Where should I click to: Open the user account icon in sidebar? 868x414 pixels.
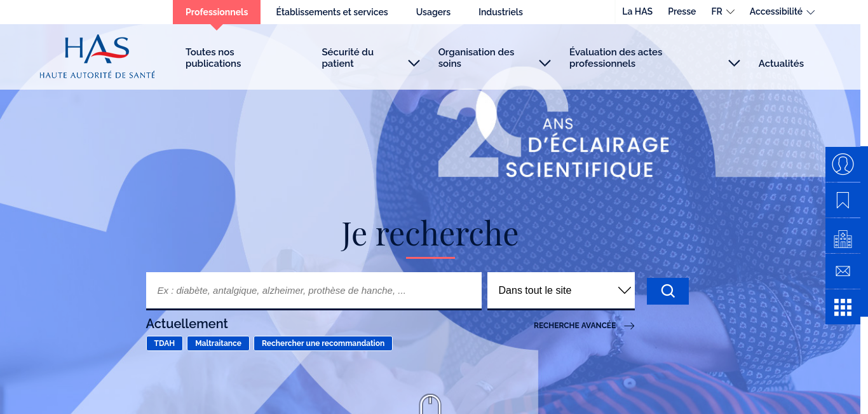pyautogui.click(x=843, y=164)
